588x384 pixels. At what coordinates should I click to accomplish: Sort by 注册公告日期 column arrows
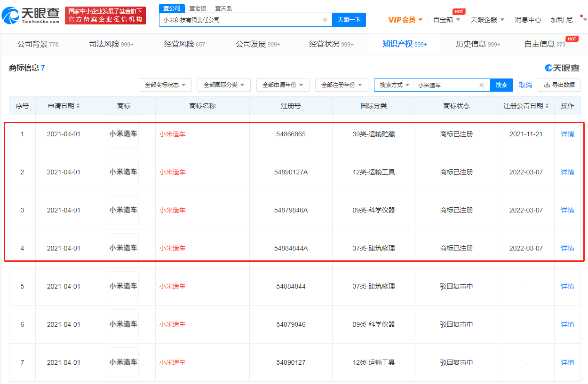[547, 106]
